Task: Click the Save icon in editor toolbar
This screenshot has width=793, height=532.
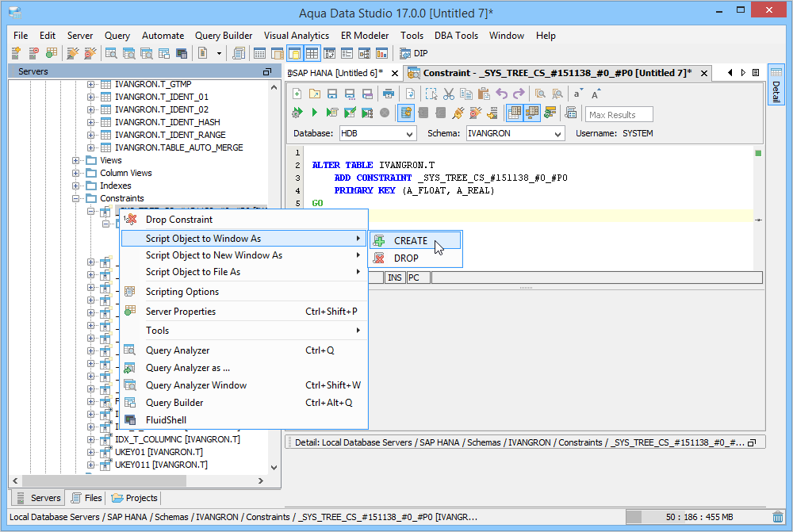Action: tap(331, 94)
